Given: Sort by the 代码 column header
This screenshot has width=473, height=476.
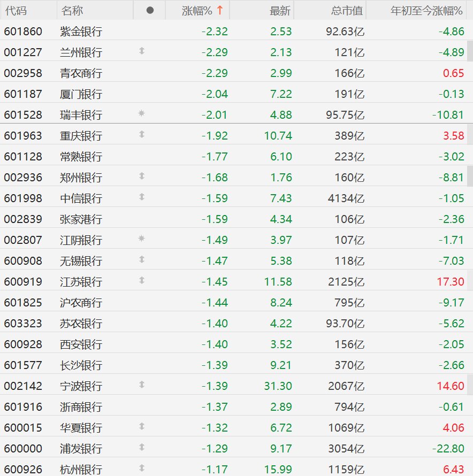Looking at the screenshot, I should (16, 11).
